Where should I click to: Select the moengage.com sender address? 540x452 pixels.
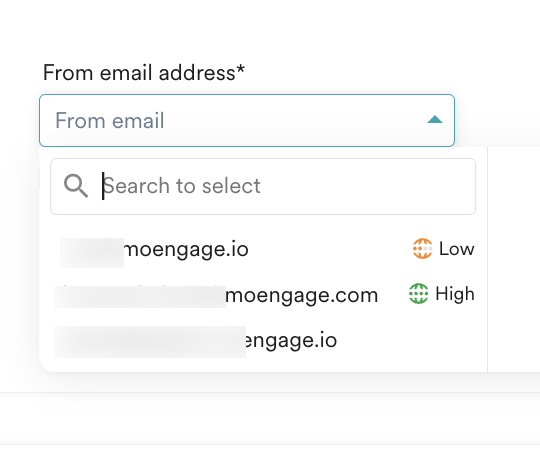point(263,295)
